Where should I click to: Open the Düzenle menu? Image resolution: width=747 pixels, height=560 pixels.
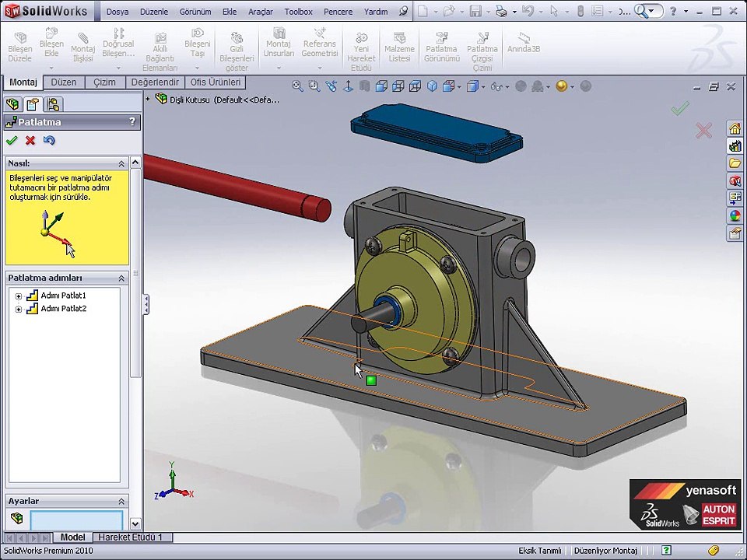click(154, 12)
